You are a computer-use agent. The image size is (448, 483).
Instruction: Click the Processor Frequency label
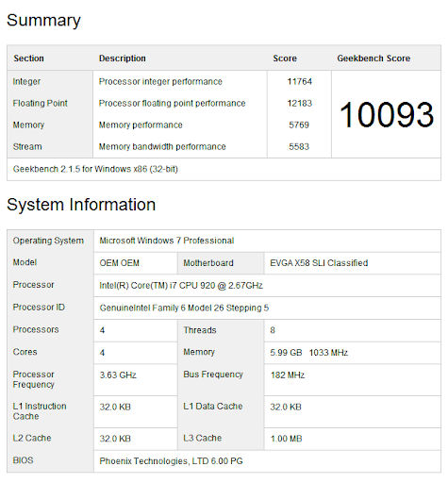pos(34,379)
